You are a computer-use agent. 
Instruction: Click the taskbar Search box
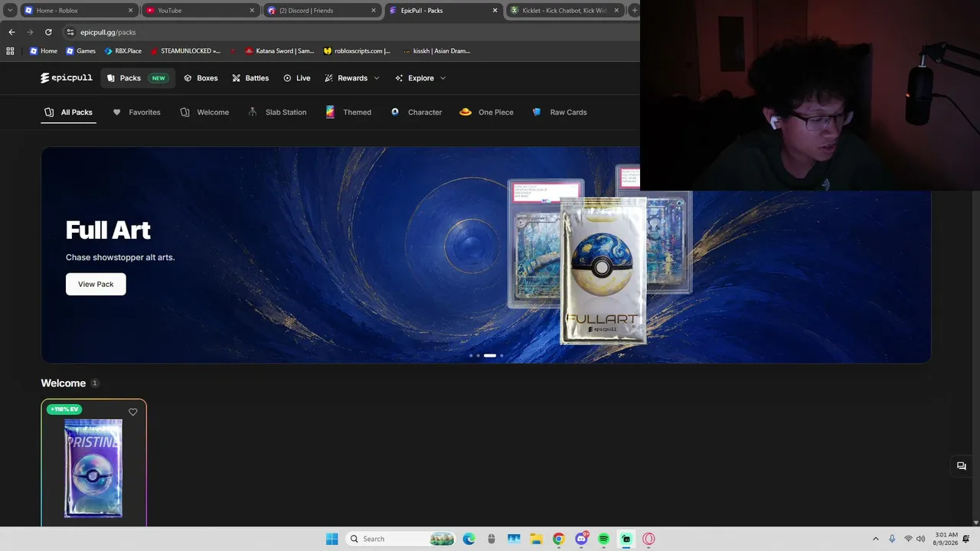(x=402, y=539)
